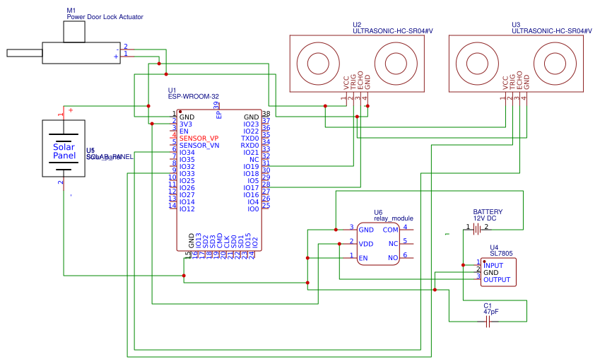The height and width of the screenshot is (364, 600).
Task: Select the RXD0 pin label
Action: 249,146
